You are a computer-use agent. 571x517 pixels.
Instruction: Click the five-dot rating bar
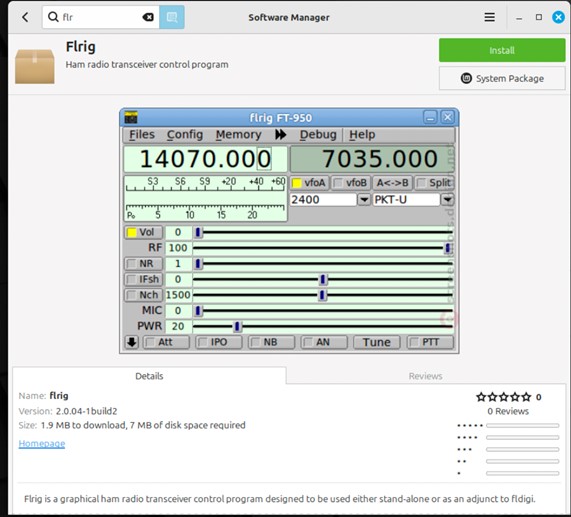click(523, 425)
